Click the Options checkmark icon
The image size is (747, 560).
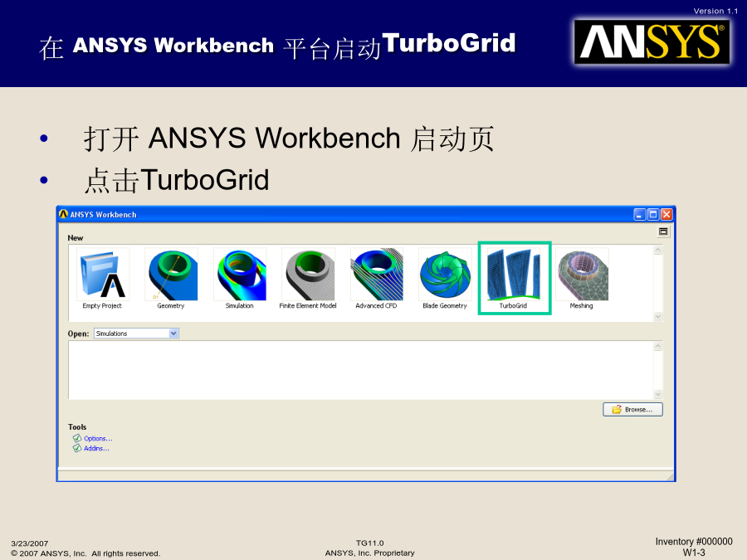click(76, 438)
